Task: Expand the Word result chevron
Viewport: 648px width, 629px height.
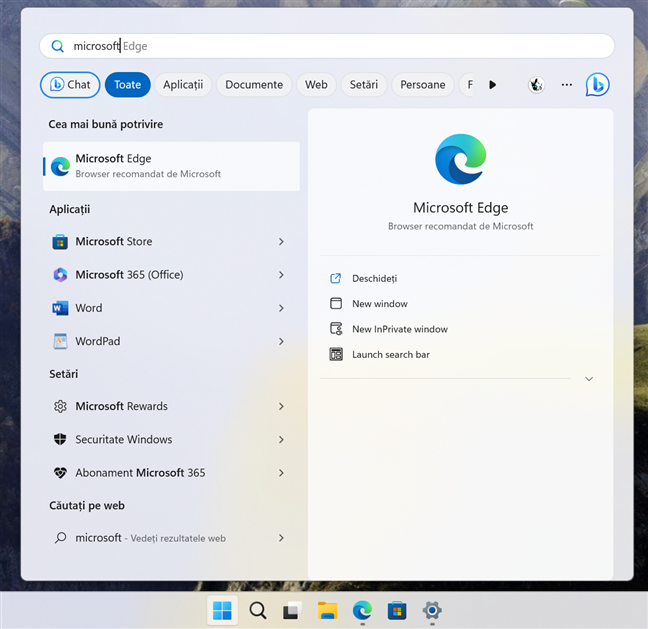Action: [281, 308]
